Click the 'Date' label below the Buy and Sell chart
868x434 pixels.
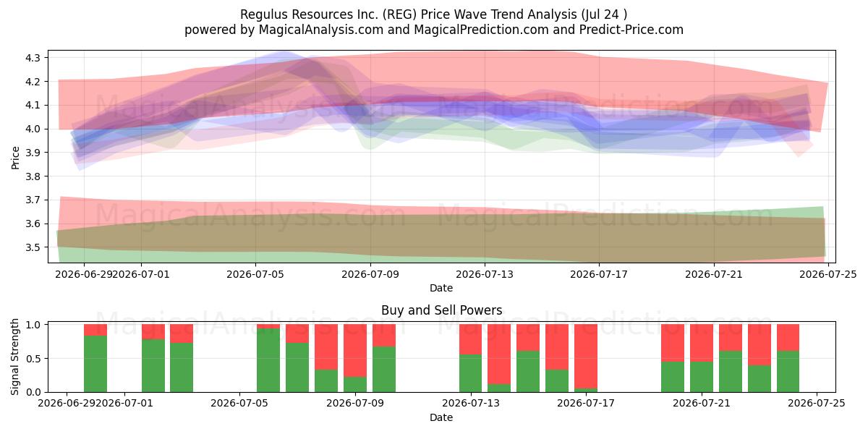pyautogui.click(x=441, y=417)
